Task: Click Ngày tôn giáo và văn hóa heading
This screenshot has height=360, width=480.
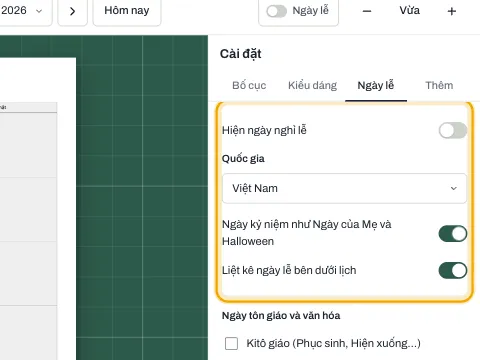Action: [281, 316]
